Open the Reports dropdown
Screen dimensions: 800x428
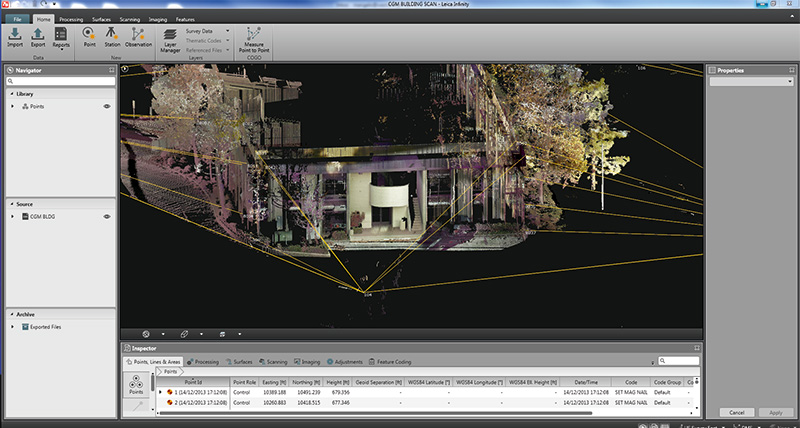point(62,46)
